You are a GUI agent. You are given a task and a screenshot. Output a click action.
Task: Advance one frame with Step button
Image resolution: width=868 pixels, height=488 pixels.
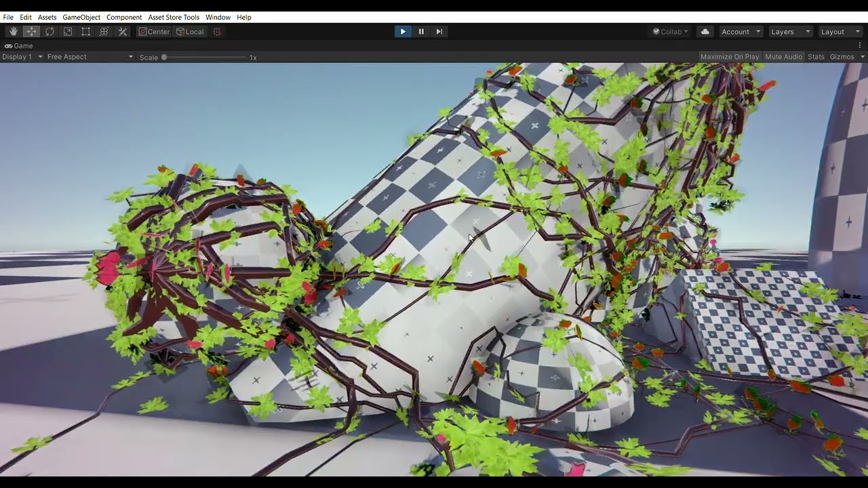(x=439, y=32)
